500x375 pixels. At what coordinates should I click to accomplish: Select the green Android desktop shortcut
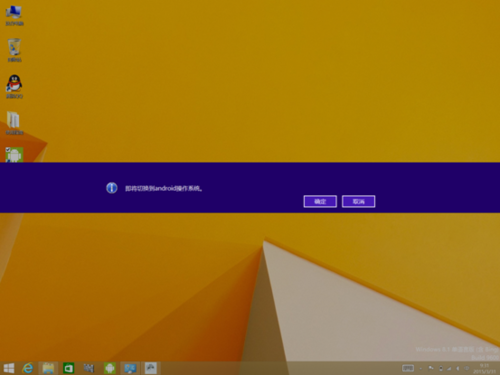click(14, 155)
